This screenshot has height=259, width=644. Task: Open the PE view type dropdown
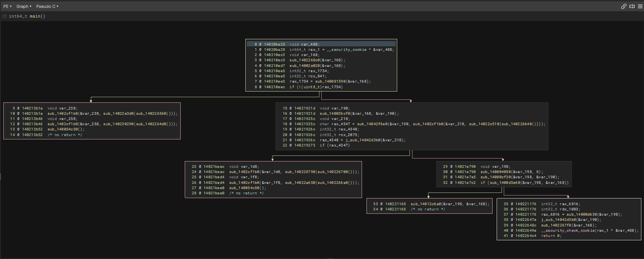point(7,6)
